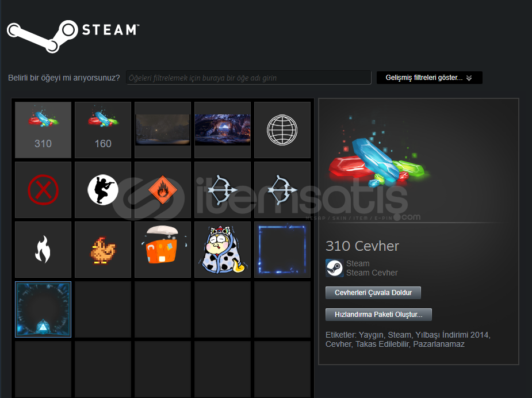Click the Steam app icon beside Steam Cevher
The width and height of the screenshot is (532, 398).
coord(335,268)
